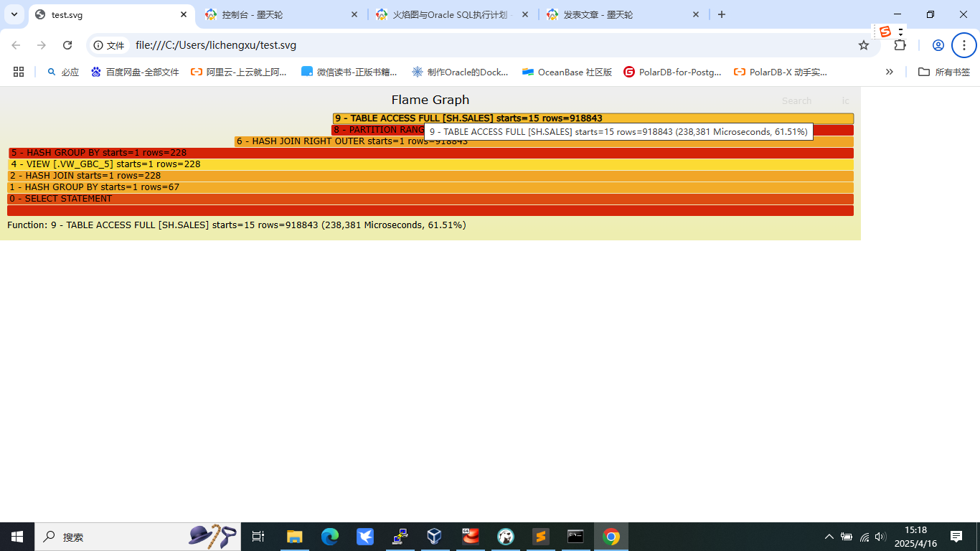
Task: Switch to Chrome on the taskbar
Action: tap(611, 537)
